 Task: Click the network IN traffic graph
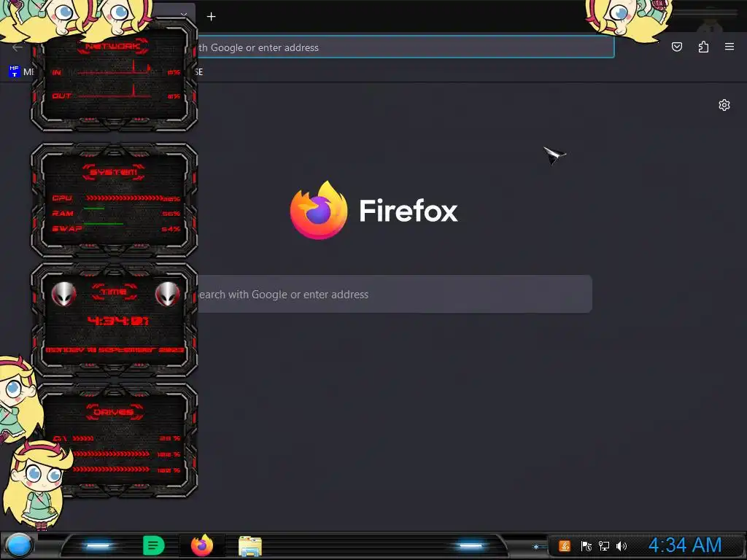115,68
